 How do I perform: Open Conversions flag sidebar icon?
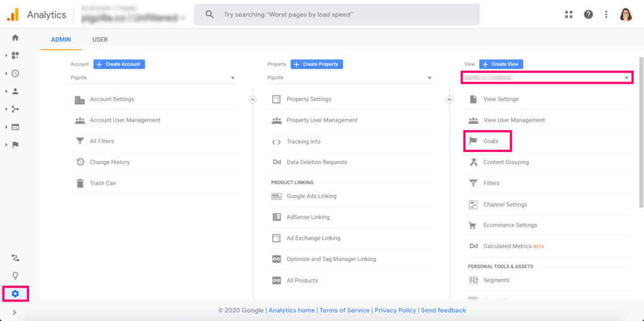point(15,145)
